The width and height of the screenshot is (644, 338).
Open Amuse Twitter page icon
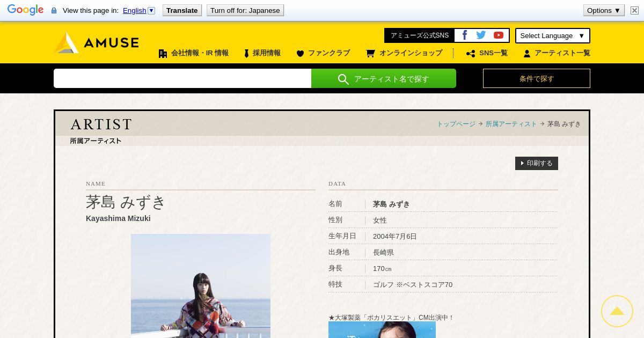pyautogui.click(x=481, y=35)
